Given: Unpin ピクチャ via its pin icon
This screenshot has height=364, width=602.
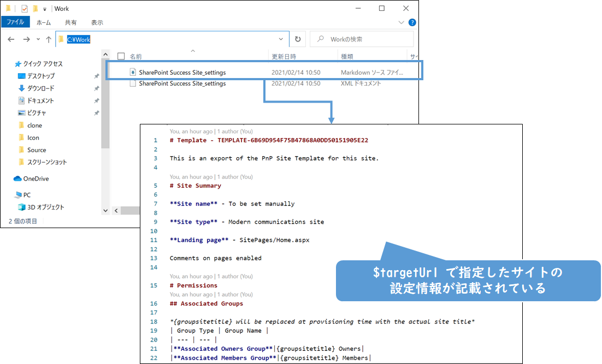Looking at the screenshot, I should pyautogui.click(x=96, y=113).
